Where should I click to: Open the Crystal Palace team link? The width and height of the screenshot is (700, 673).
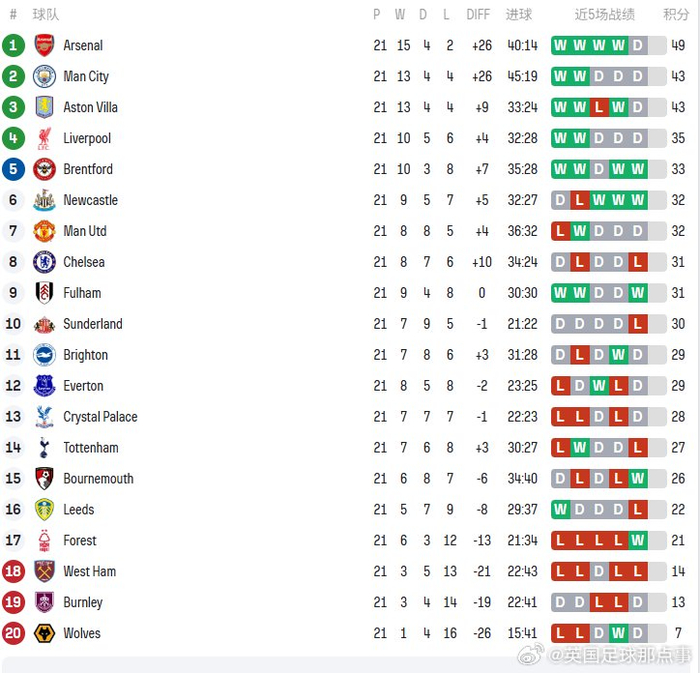click(100, 417)
